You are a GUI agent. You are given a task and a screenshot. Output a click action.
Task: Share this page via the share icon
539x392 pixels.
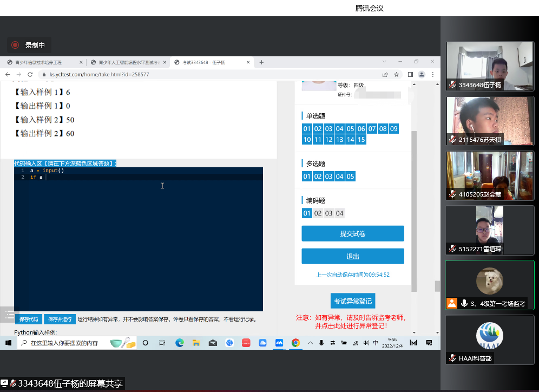385,74
